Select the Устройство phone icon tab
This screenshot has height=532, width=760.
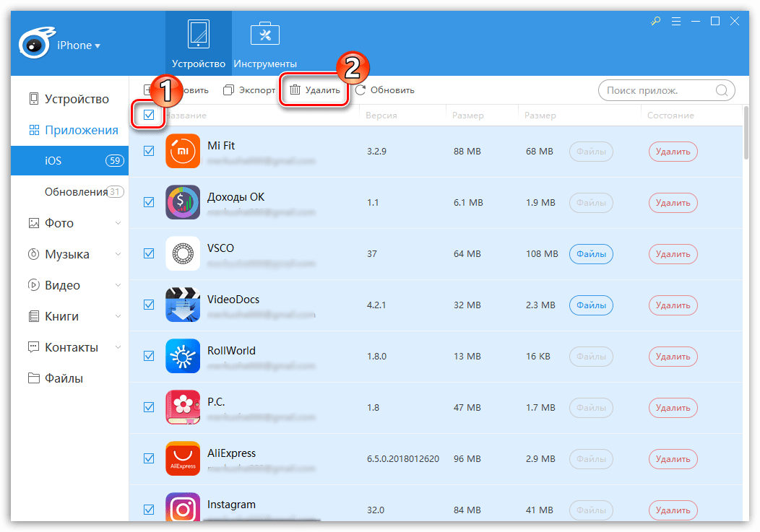coord(199,34)
